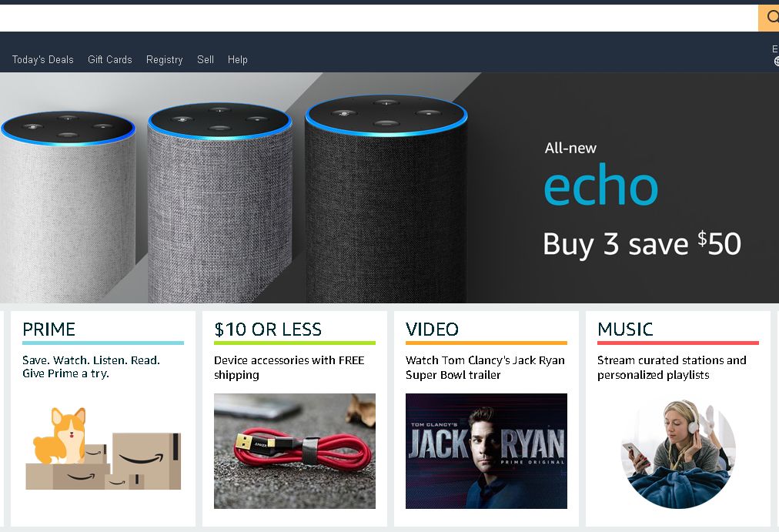Open the Help navigation link
Image resolution: width=779 pixels, height=532 pixels.
click(238, 59)
